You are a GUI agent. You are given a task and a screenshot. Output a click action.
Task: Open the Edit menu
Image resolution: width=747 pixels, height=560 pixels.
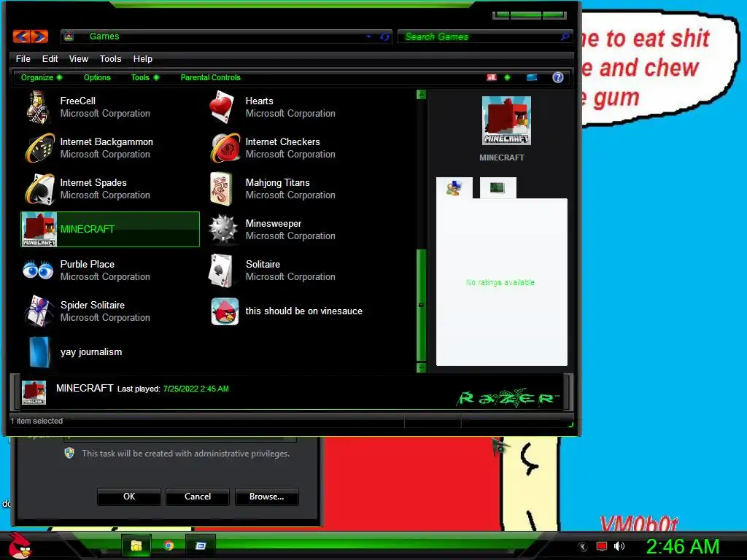50,58
